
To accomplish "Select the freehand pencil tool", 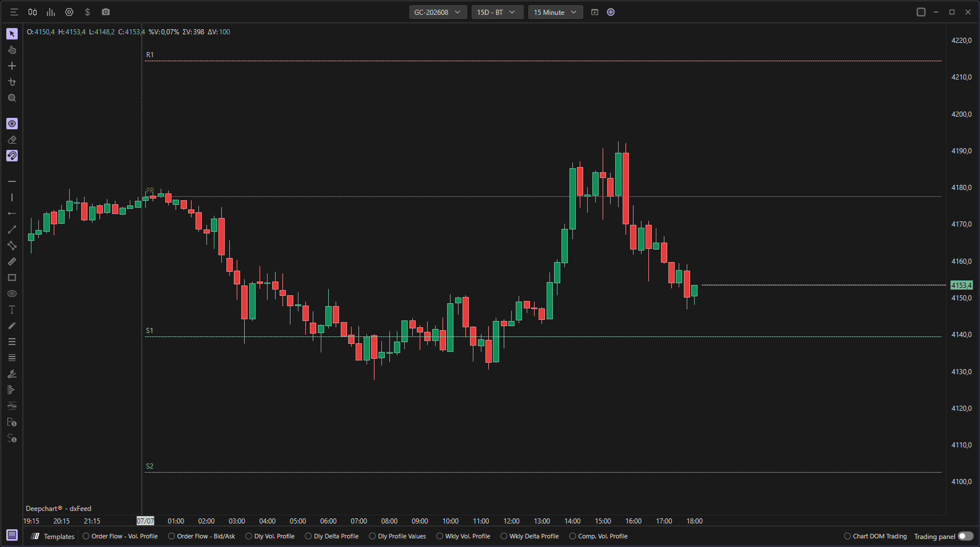I will (12, 326).
